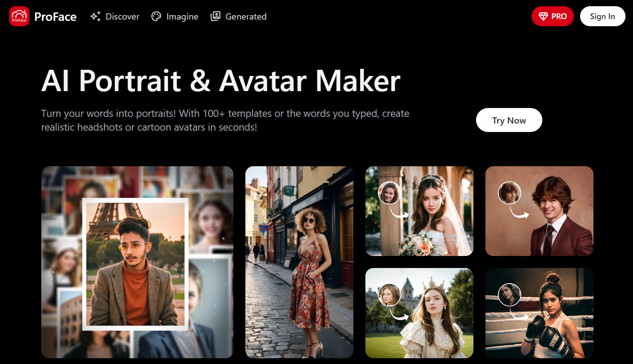Click the circular source face on boxer card

click(x=509, y=295)
